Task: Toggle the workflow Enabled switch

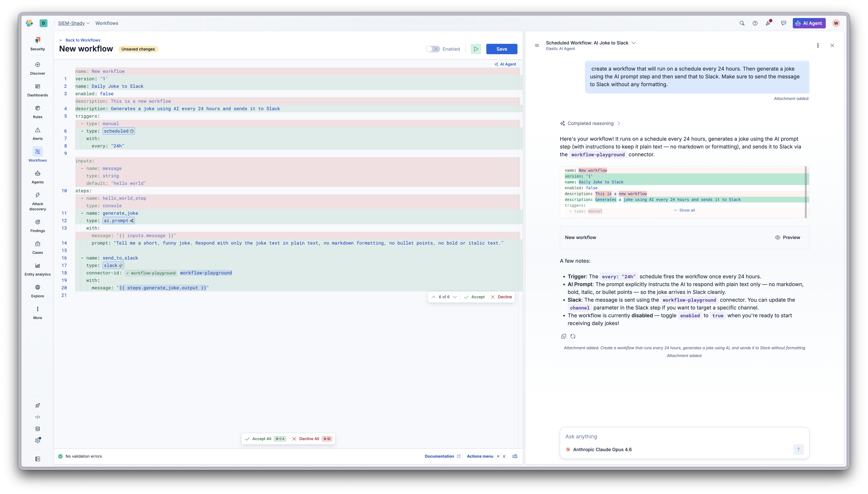Action: [433, 49]
